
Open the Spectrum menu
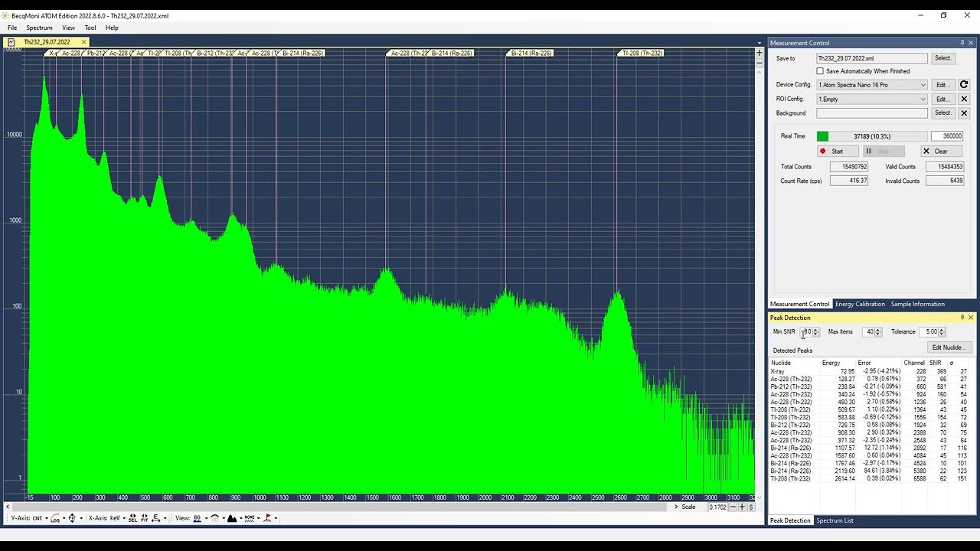coord(39,28)
